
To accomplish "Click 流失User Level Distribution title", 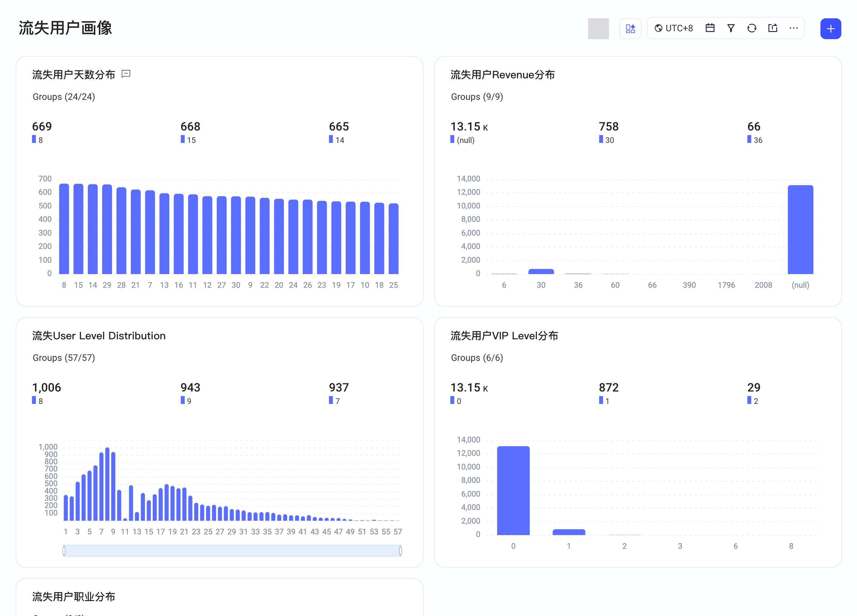I will (x=99, y=335).
